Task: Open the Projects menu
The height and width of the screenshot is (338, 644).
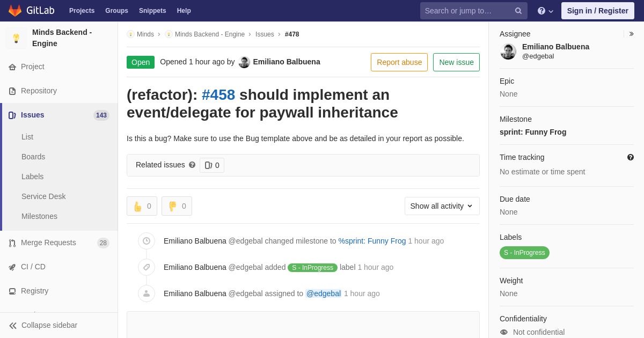Action: point(82,11)
